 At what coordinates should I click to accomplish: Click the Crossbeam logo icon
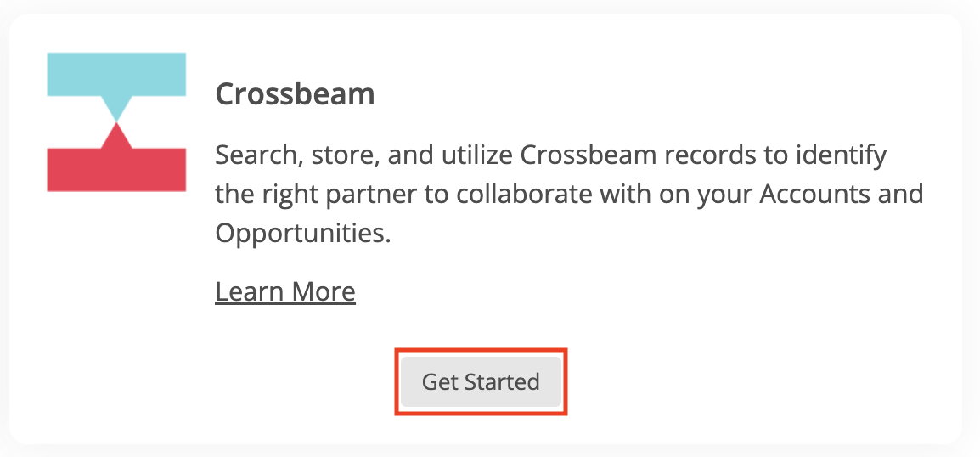pos(116,121)
